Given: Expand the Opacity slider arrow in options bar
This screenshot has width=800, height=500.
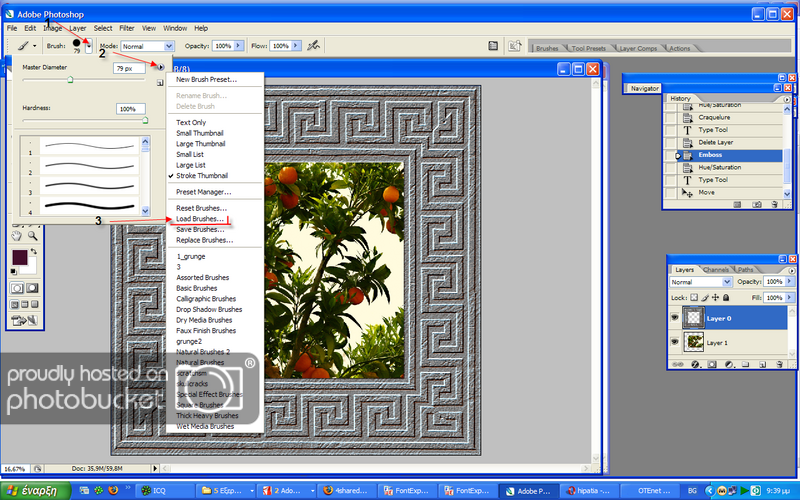Looking at the screenshot, I should [x=238, y=46].
